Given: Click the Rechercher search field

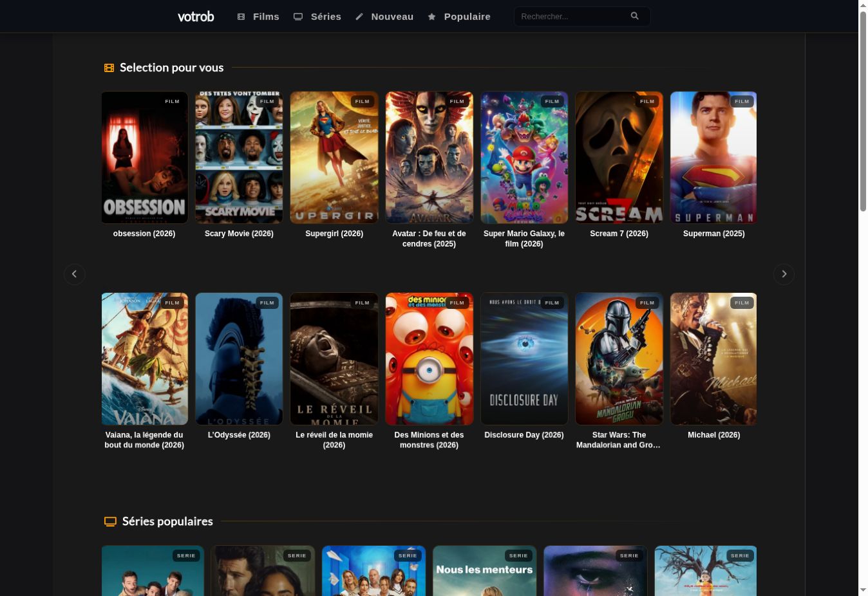Looking at the screenshot, I should [x=582, y=16].
